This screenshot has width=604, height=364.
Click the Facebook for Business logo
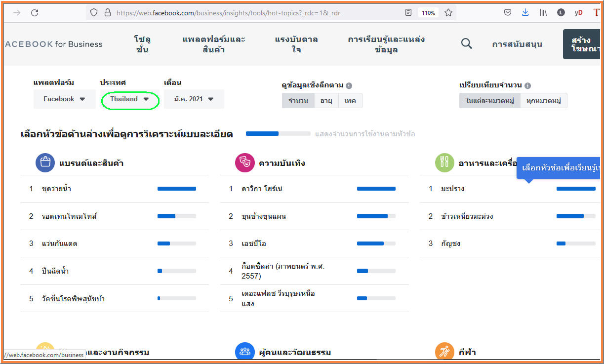pos(53,44)
